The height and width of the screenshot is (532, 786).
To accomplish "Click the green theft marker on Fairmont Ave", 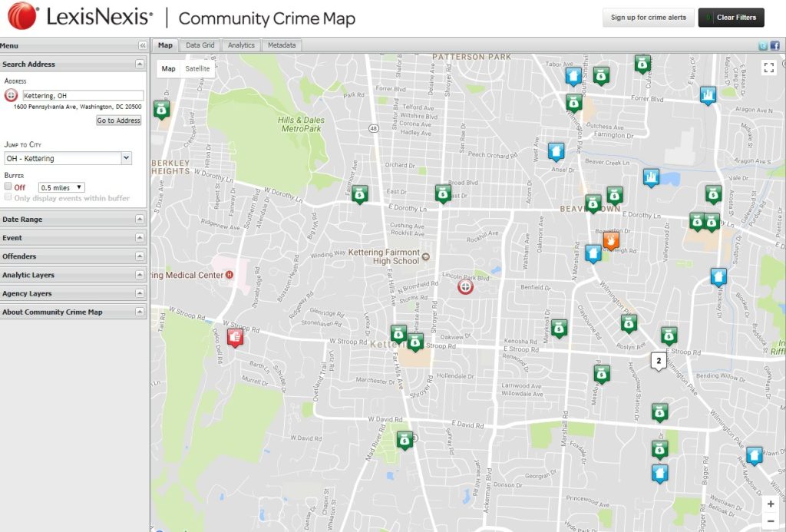I will 359,194.
